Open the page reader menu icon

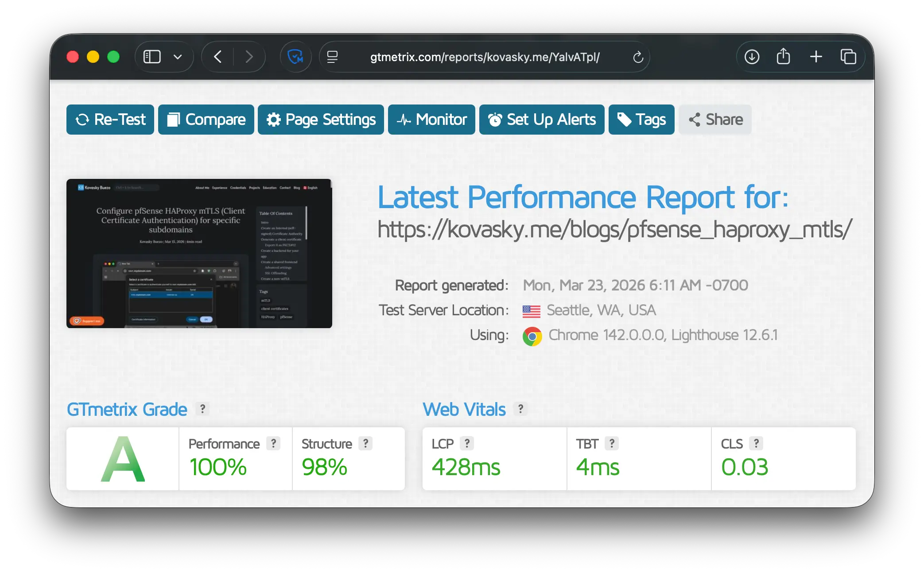pyautogui.click(x=332, y=57)
